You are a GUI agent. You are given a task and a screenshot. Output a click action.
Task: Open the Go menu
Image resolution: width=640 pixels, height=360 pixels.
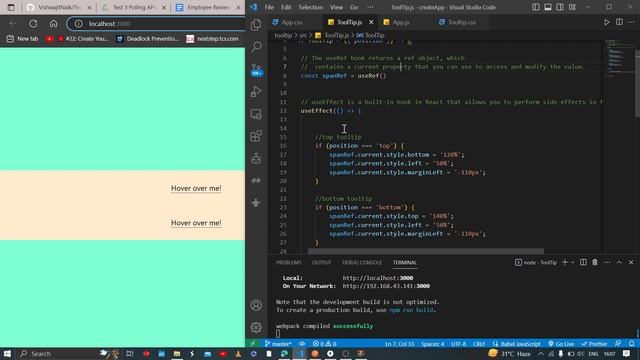(354, 7)
